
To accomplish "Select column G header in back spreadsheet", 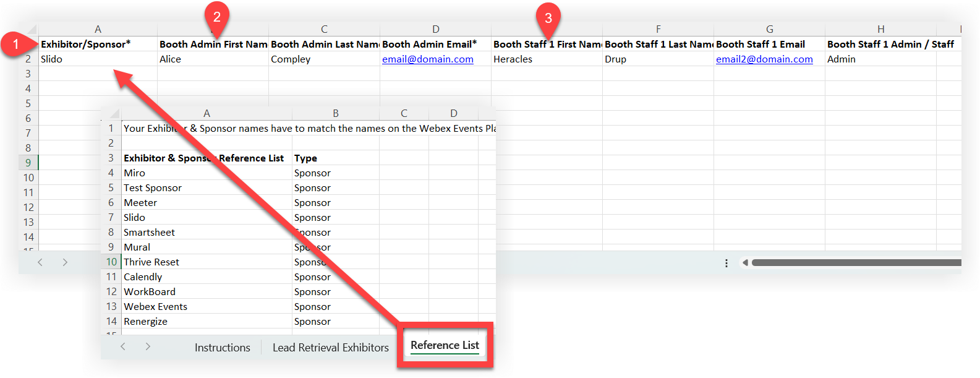I will tap(769, 29).
